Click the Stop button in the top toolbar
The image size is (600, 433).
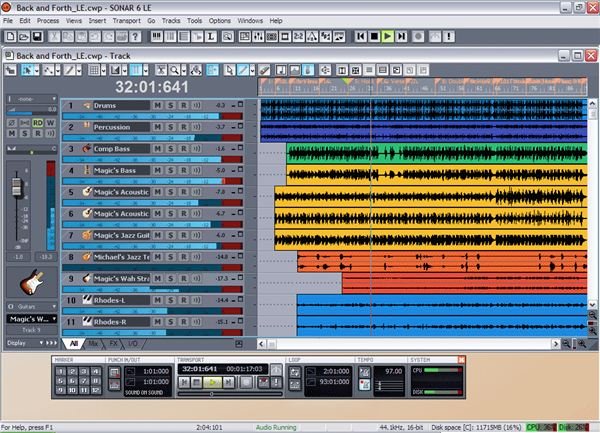[374, 36]
